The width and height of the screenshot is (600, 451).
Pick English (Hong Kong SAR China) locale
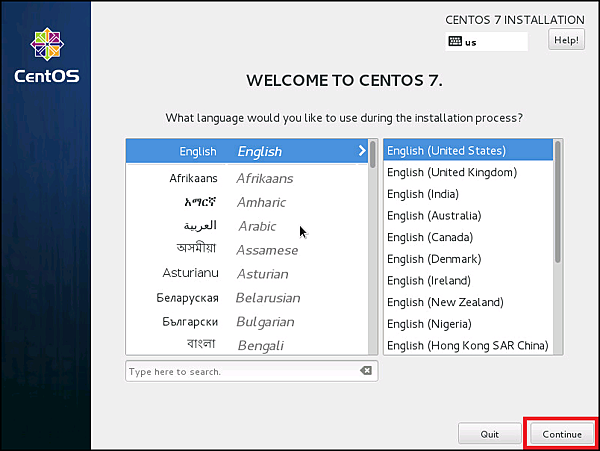467,346
